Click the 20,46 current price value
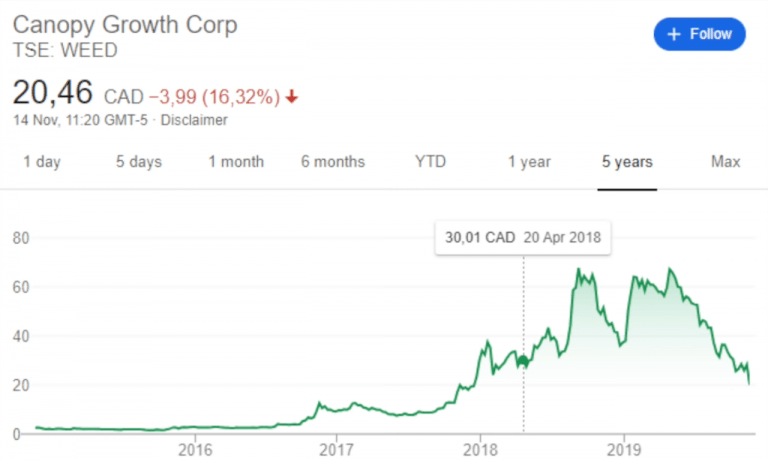Image resolution: width=768 pixels, height=461 pixels. (x=52, y=93)
